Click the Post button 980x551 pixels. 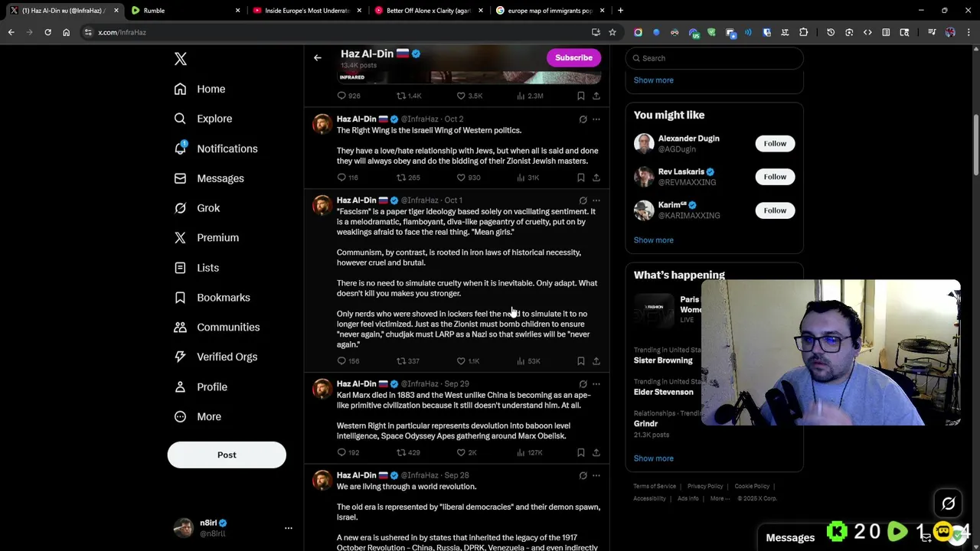(227, 455)
